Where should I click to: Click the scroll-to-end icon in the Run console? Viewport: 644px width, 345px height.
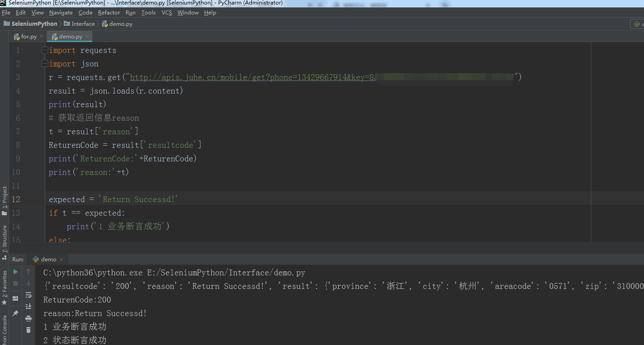coord(28,307)
